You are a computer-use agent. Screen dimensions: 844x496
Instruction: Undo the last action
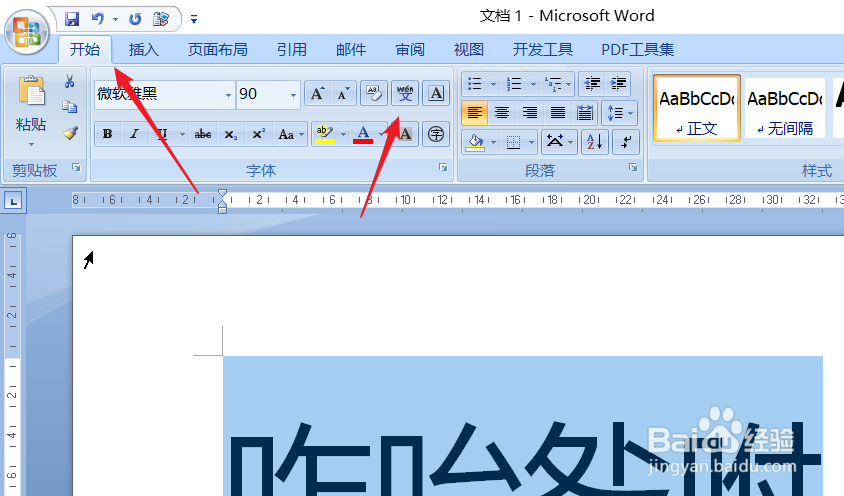(98, 19)
